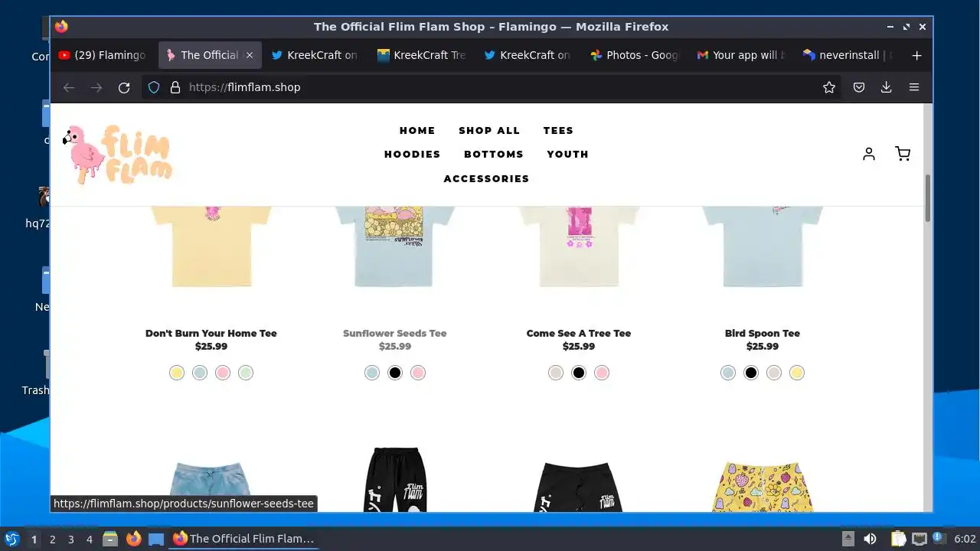
Task: Open the HOODIES menu item
Action: click(413, 155)
